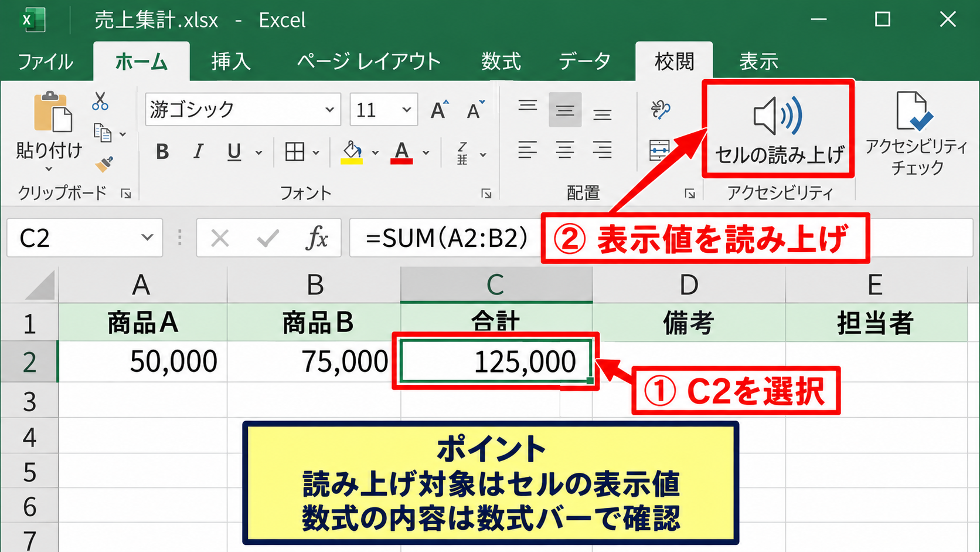Center text horizontally
The height and width of the screenshot is (552, 980).
(565, 150)
